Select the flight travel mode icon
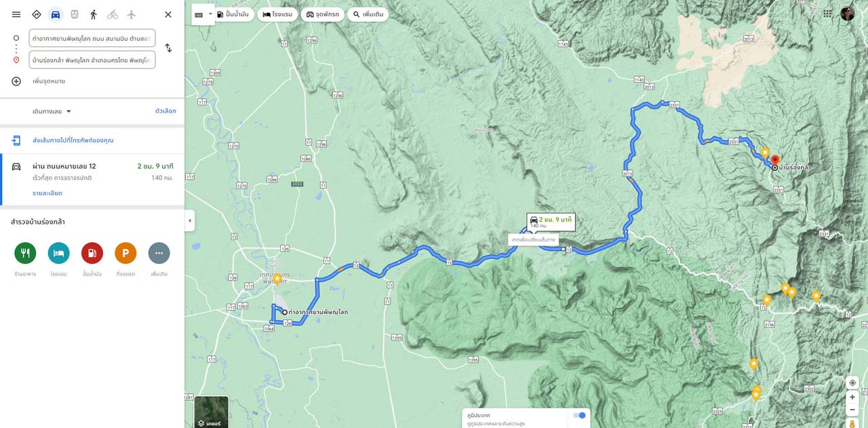The width and height of the screenshot is (868, 428). click(132, 14)
